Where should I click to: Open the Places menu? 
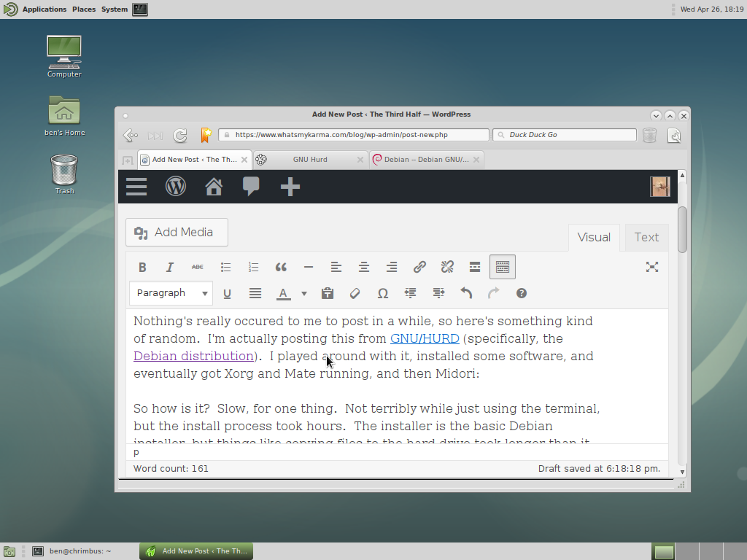point(84,9)
